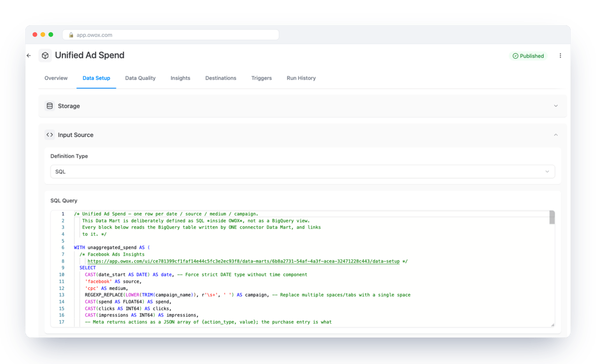Open the Data Quality tab

coord(140,78)
